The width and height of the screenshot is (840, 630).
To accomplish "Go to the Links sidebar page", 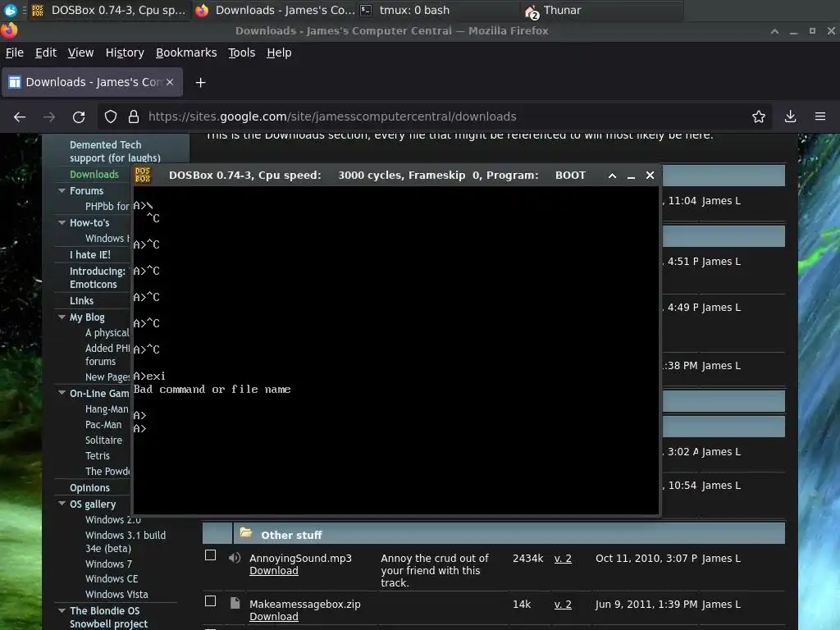I will [81, 300].
